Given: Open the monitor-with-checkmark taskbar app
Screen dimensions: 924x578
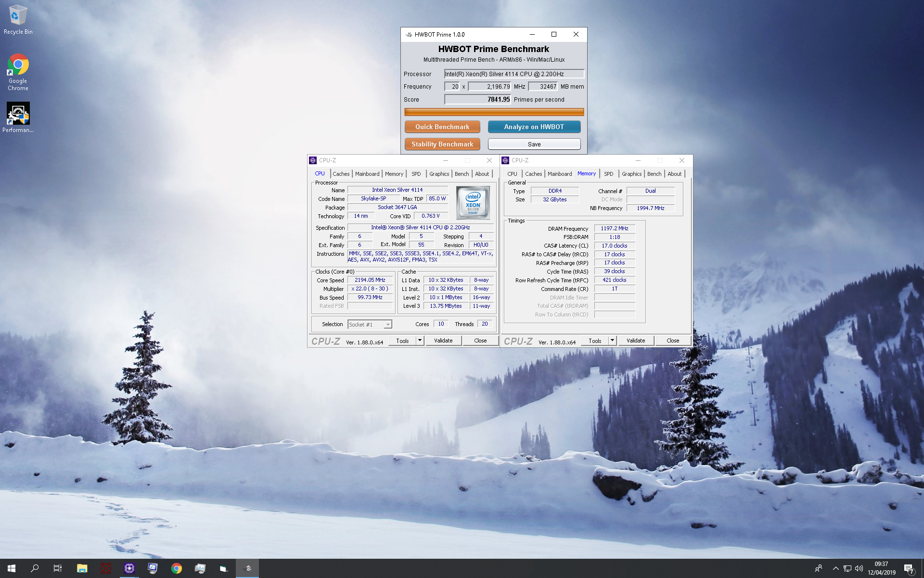Looking at the screenshot, I should coord(153,568).
